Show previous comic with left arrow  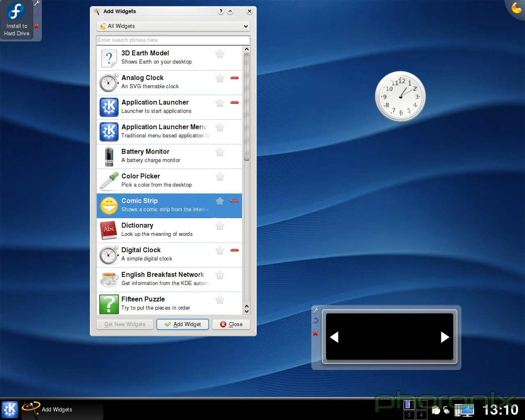[x=334, y=337]
